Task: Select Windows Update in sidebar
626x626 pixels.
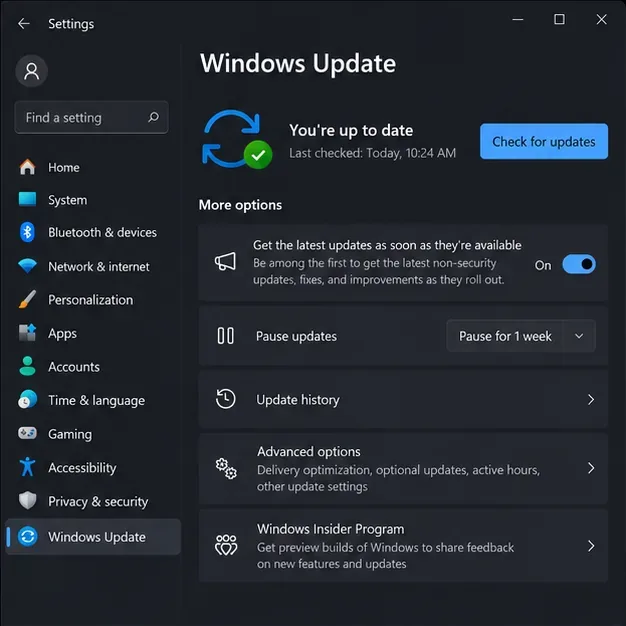Action: pos(93,537)
